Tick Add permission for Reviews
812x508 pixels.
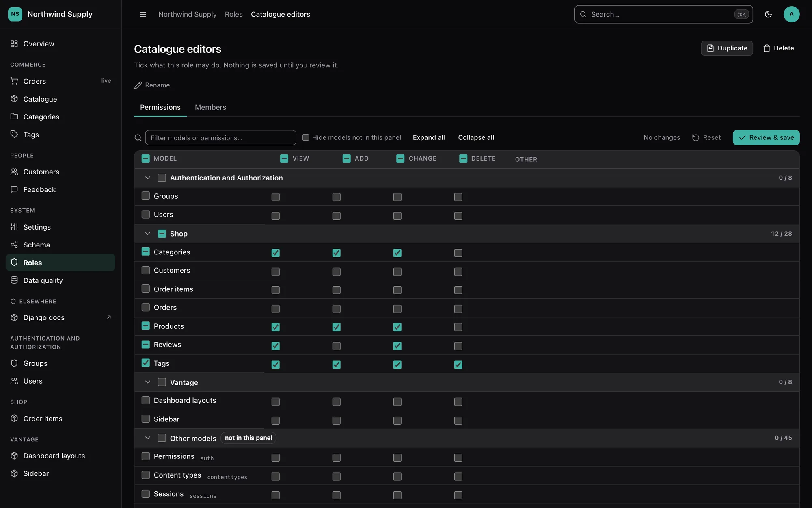click(x=336, y=346)
